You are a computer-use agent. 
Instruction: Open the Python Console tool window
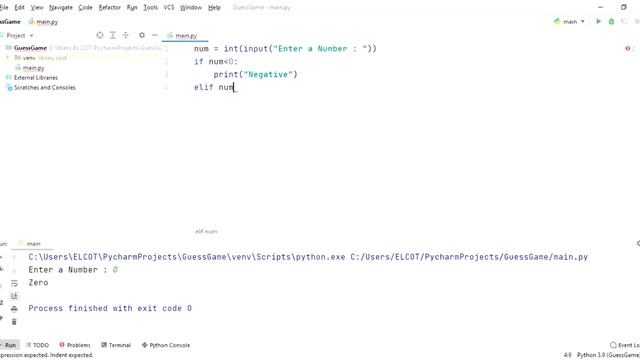coord(166,345)
